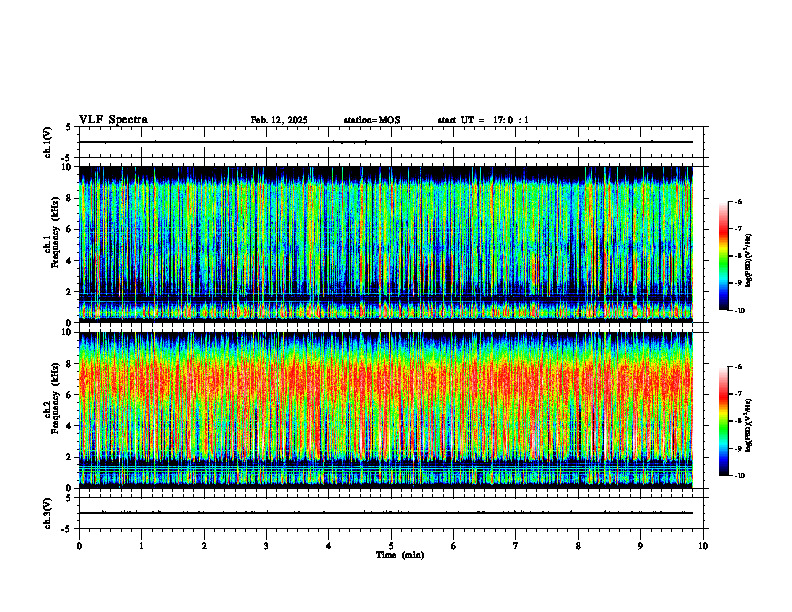Viewport: 792px width, 612px height.
Task: Click time axis tick label "3"
Action: 266,546
